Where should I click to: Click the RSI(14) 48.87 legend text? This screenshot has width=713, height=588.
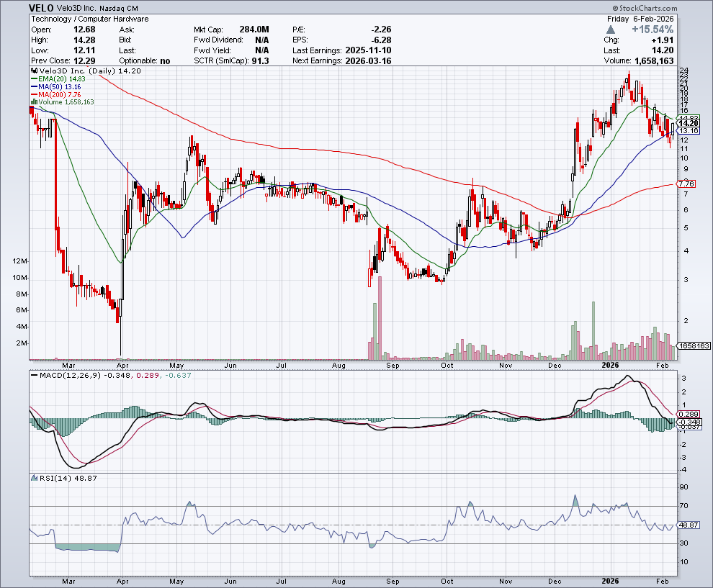(68, 478)
